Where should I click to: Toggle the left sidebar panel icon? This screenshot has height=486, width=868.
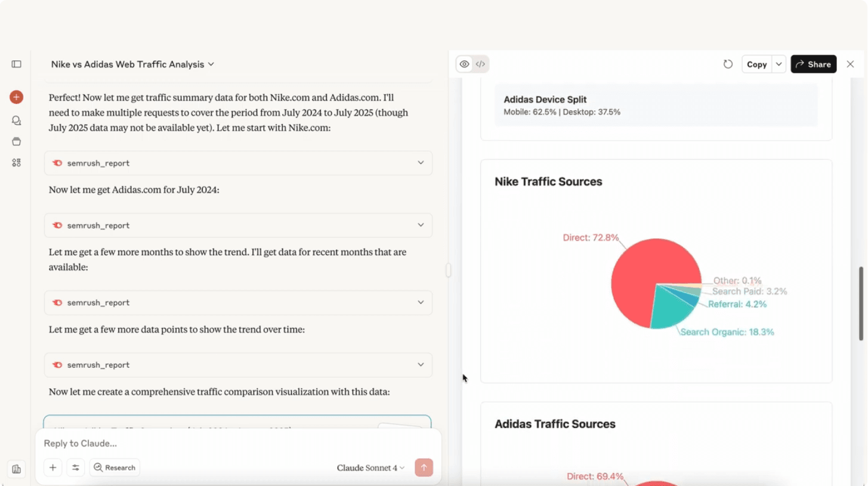(16, 64)
